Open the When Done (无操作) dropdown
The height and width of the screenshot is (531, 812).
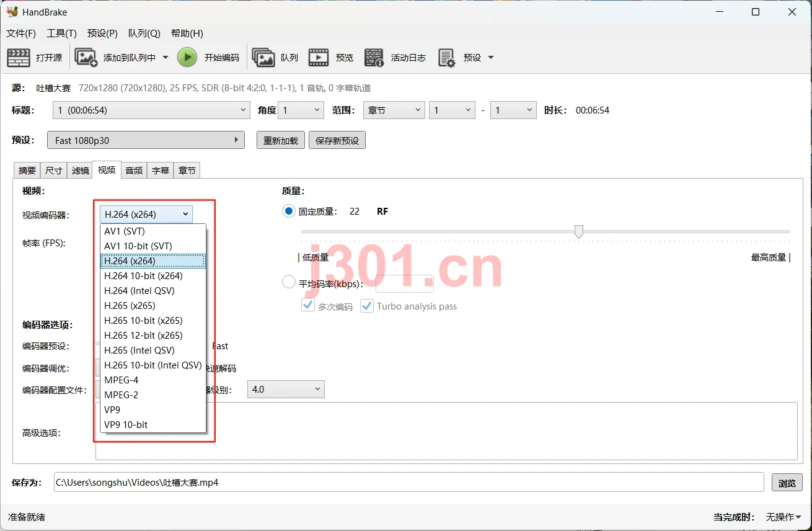(783, 517)
